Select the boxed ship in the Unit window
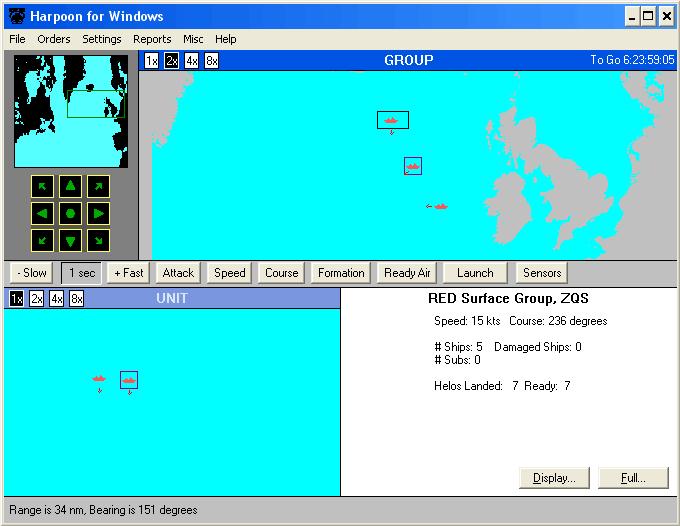The image size is (680, 526). pos(129,380)
